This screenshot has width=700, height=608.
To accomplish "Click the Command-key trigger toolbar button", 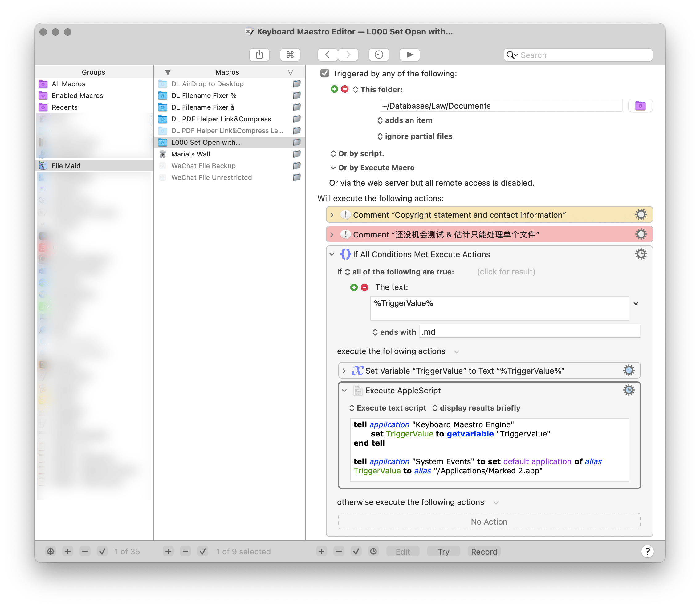I will coord(290,55).
